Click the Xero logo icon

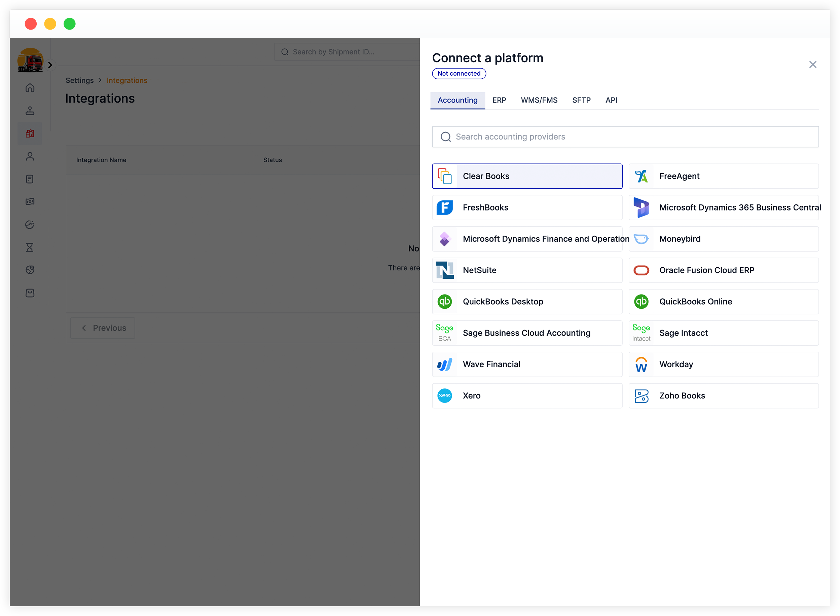tap(445, 396)
